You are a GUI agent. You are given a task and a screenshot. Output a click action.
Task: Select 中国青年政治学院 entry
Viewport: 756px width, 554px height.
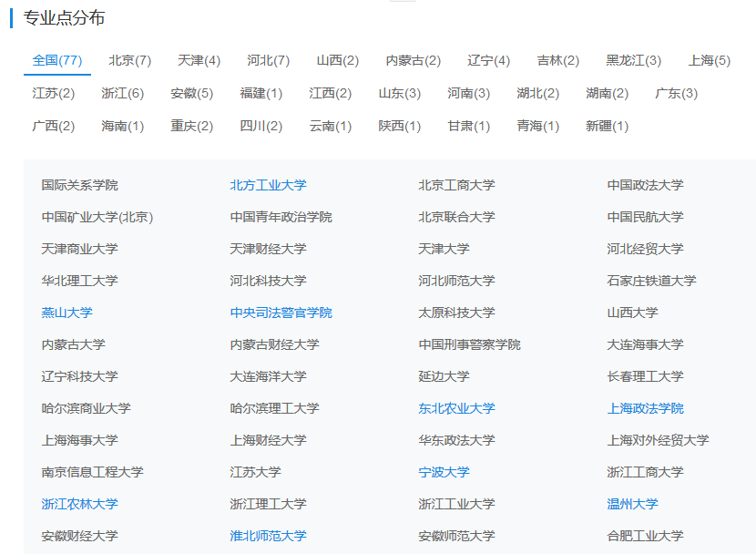click(281, 217)
